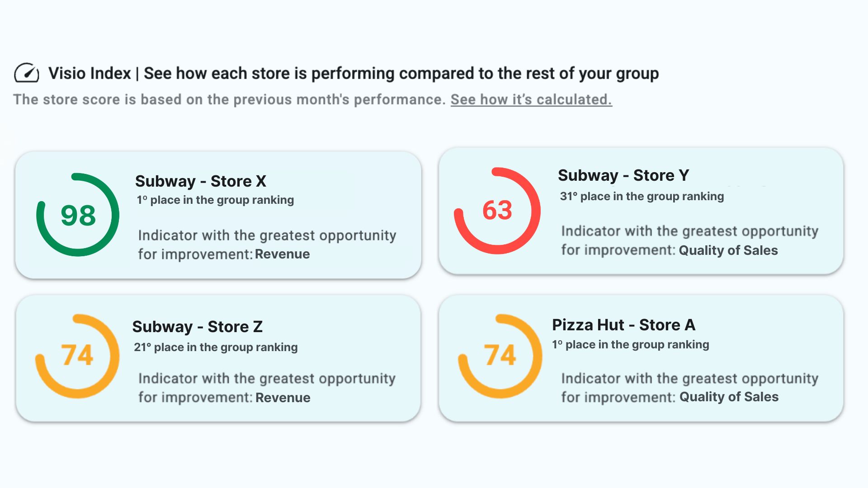Click the Visio Index heading text
This screenshot has height=488, width=868.
click(x=354, y=73)
